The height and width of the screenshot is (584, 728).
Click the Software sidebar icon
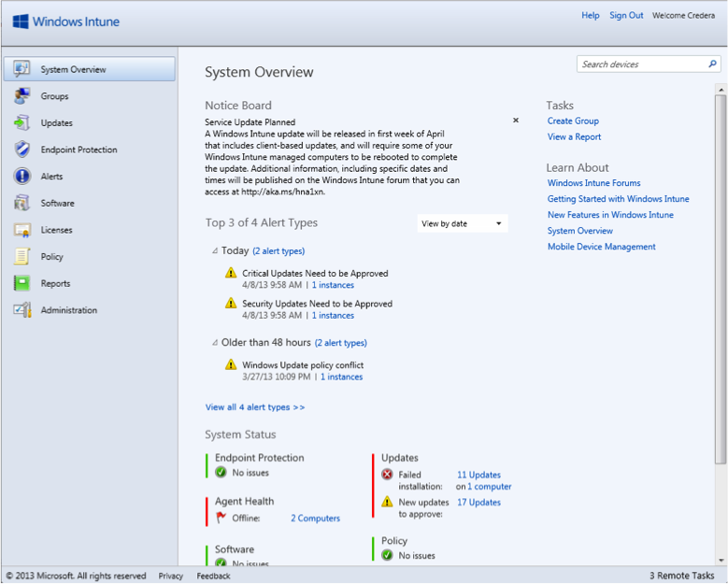21,203
